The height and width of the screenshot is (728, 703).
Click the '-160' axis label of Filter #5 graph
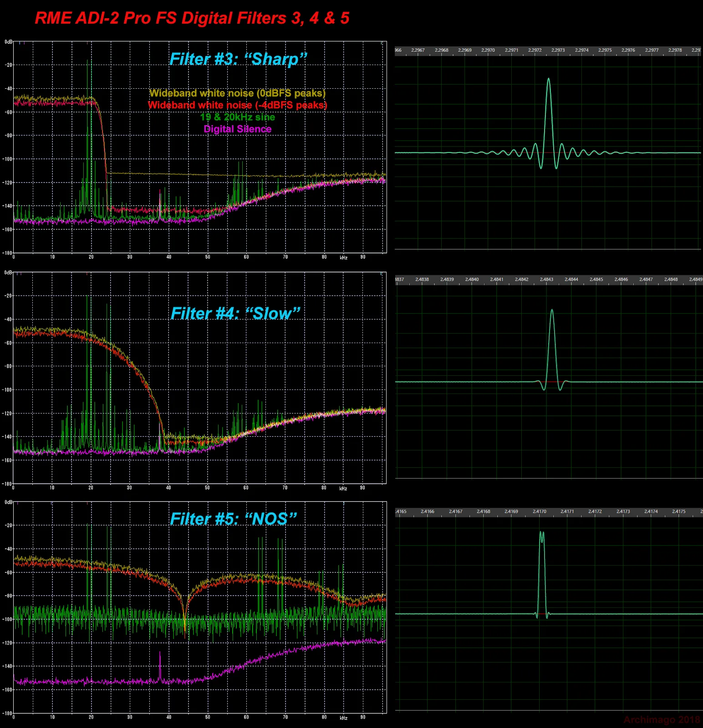click(x=8, y=690)
